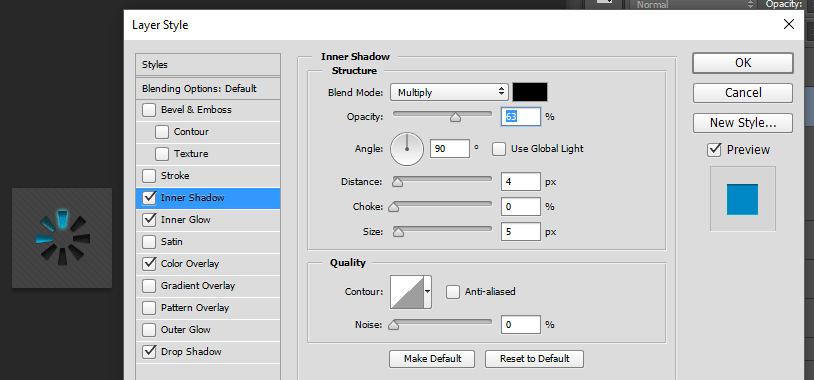This screenshot has height=380, width=814.
Task: Close the Layer Style dialog
Action: (789, 24)
